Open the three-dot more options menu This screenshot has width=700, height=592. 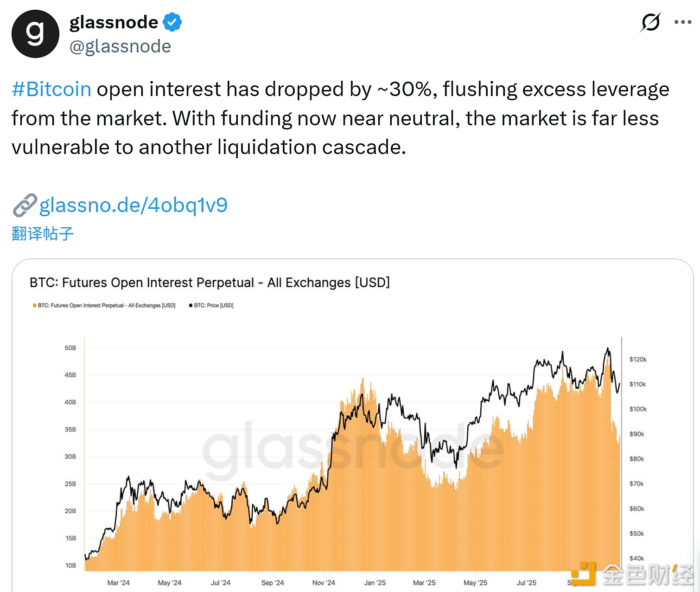(682, 22)
